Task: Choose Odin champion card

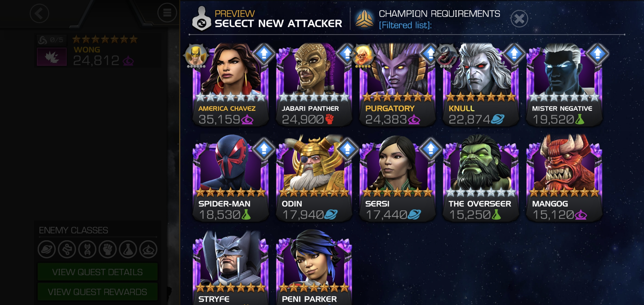Action: coord(314,178)
